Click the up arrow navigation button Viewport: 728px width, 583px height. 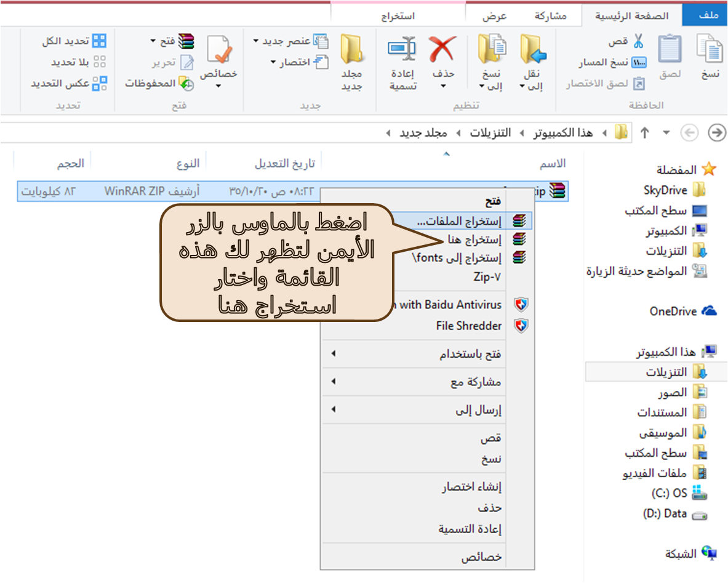pos(645,132)
